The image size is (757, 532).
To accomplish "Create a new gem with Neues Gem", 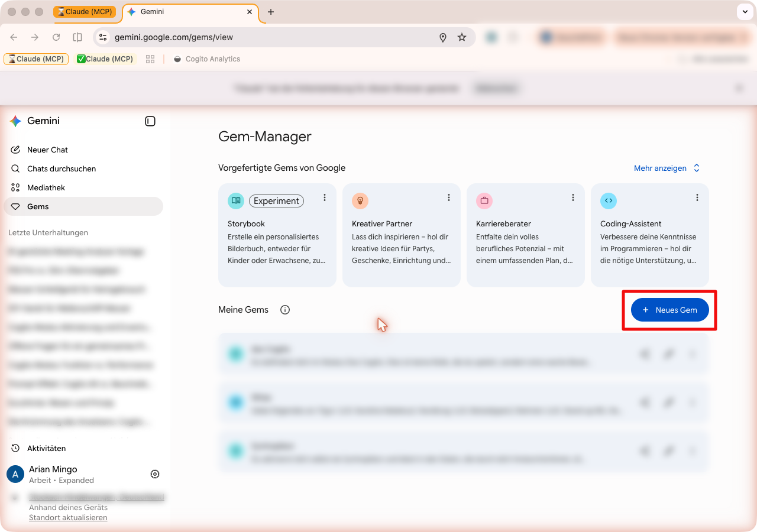I will coord(670,310).
